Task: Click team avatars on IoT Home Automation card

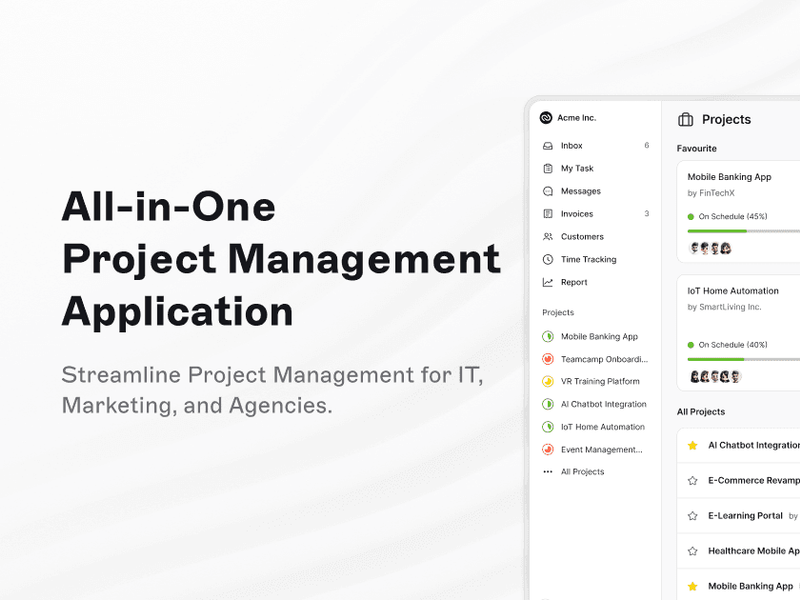Action: (715, 377)
